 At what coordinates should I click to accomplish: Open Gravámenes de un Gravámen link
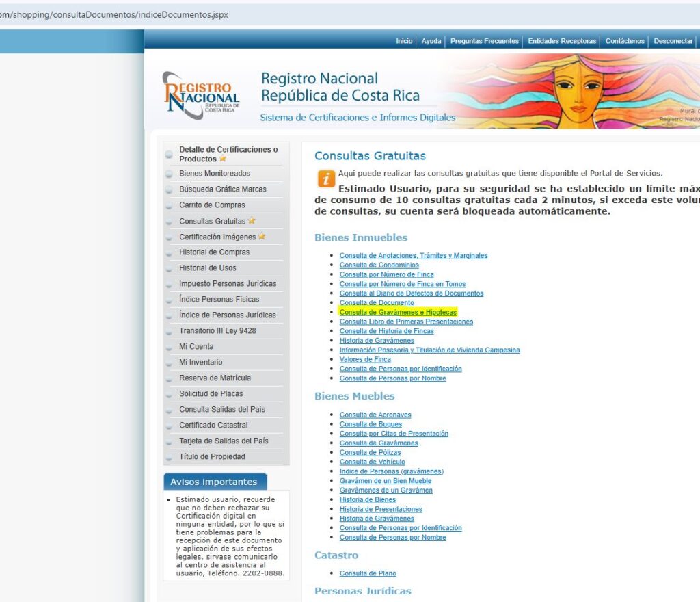tap(386, 490)
